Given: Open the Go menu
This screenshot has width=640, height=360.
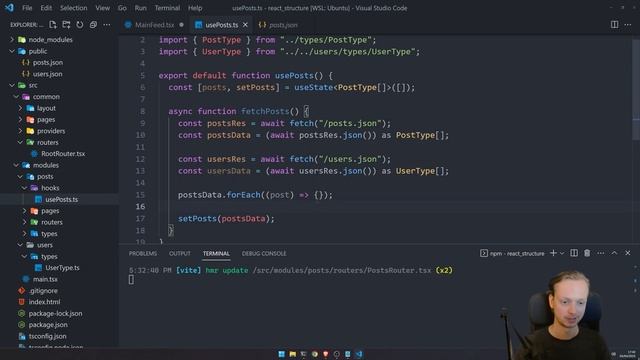Looking at the screenshot, I should click(x=122, y=8).
